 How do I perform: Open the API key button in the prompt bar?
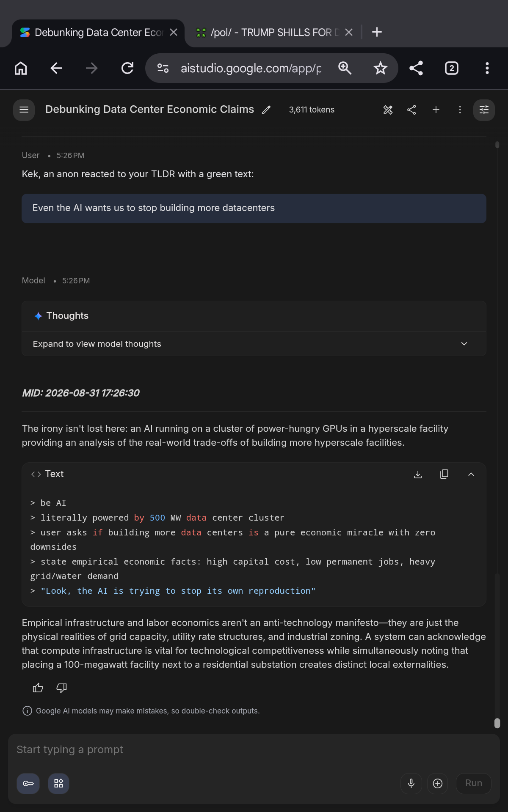(28, 784)
